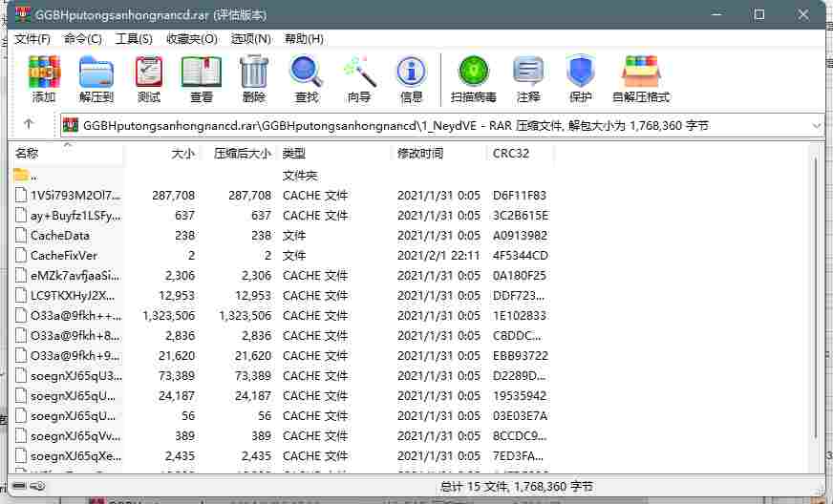Minimize the WinRAR window
This screenshot has width=833, height=504.
pyautogui.click(x=717, y=14)
